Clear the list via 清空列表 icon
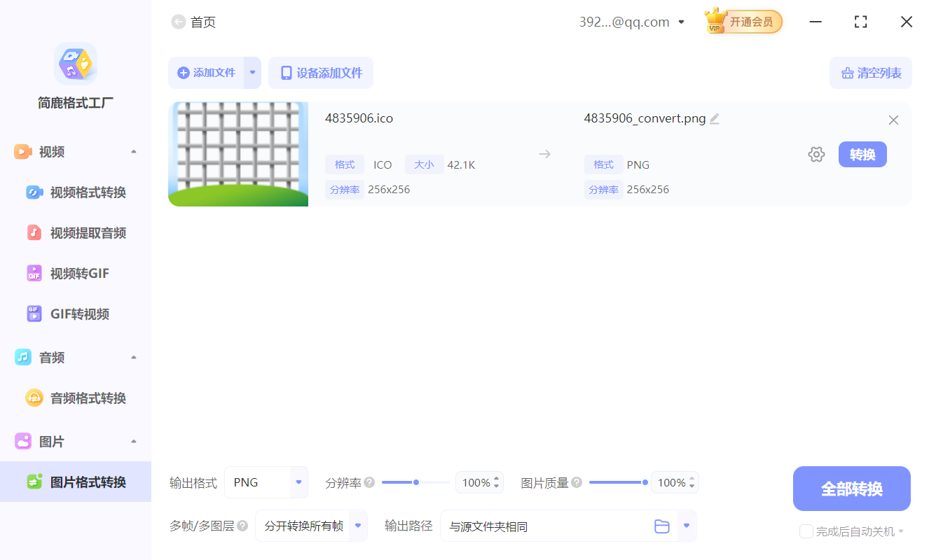The image size is (929, 560). (848, 72)
